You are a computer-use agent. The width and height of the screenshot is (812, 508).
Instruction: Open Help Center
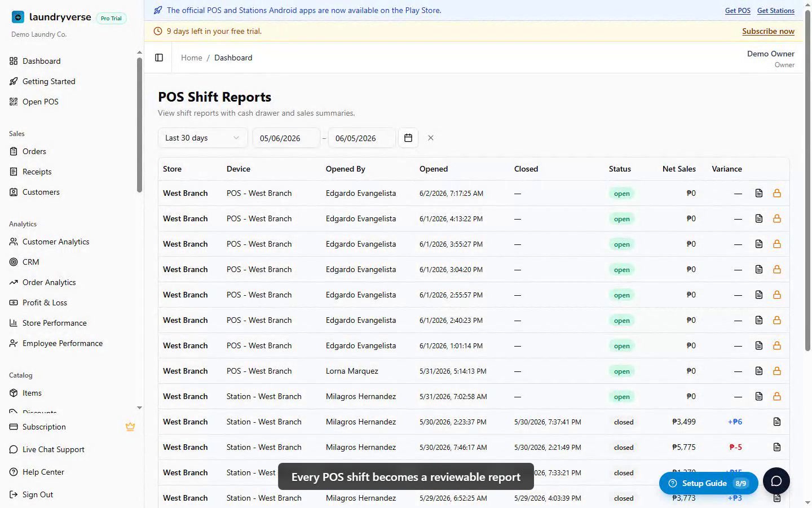coord(37,472)
